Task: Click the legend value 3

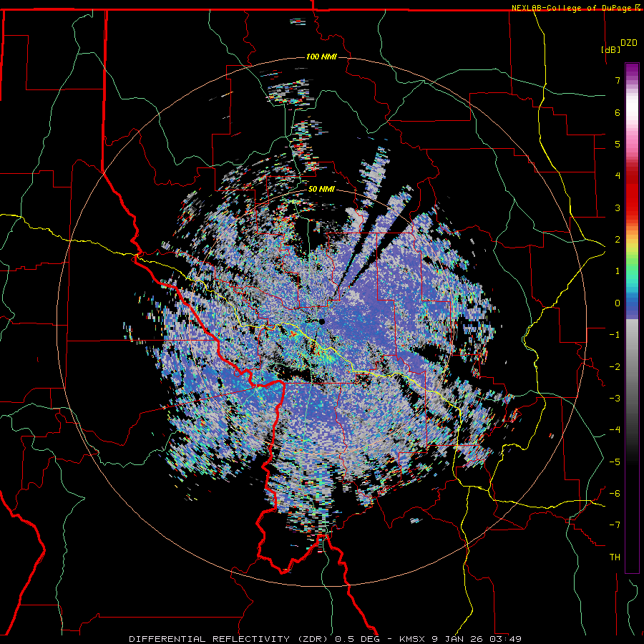Action: (618, 208)
